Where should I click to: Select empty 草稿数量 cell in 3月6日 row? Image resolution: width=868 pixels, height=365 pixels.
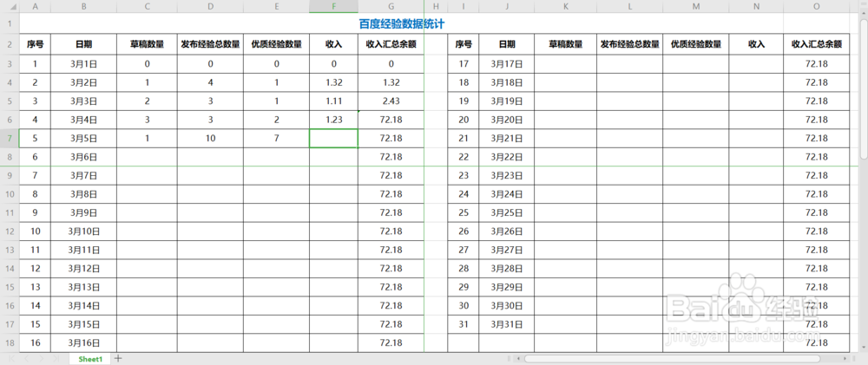[147, 157]
